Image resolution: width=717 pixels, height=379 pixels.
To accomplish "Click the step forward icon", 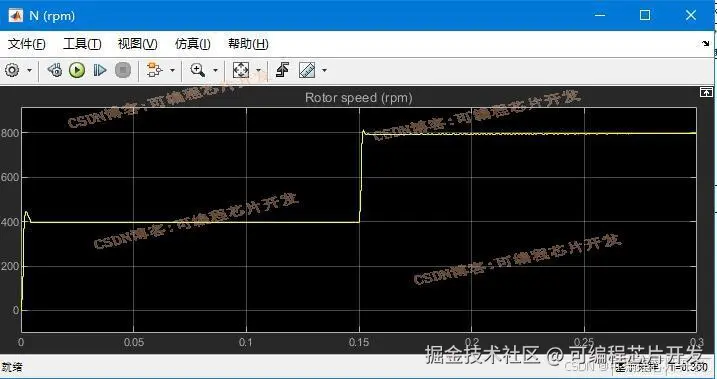I will (100, 70).
